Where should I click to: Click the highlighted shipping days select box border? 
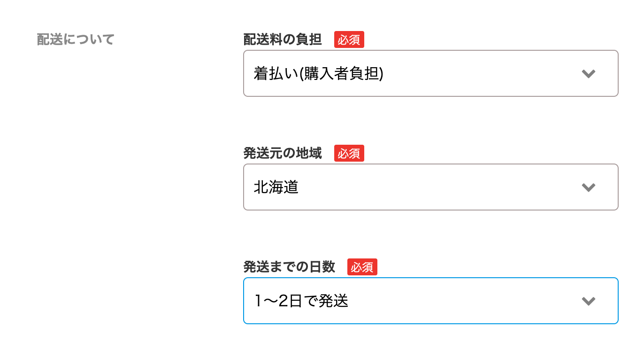[x=430, y=279]
